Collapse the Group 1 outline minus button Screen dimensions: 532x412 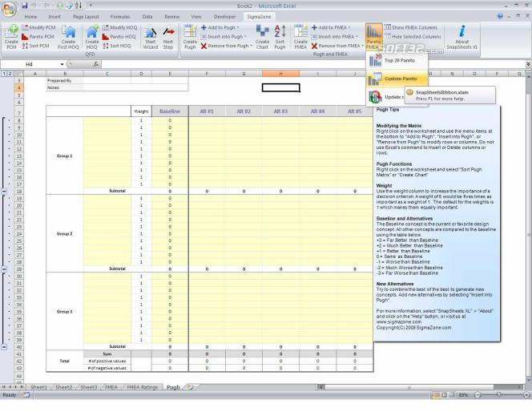pyautogui.click(x=4, y=192)
